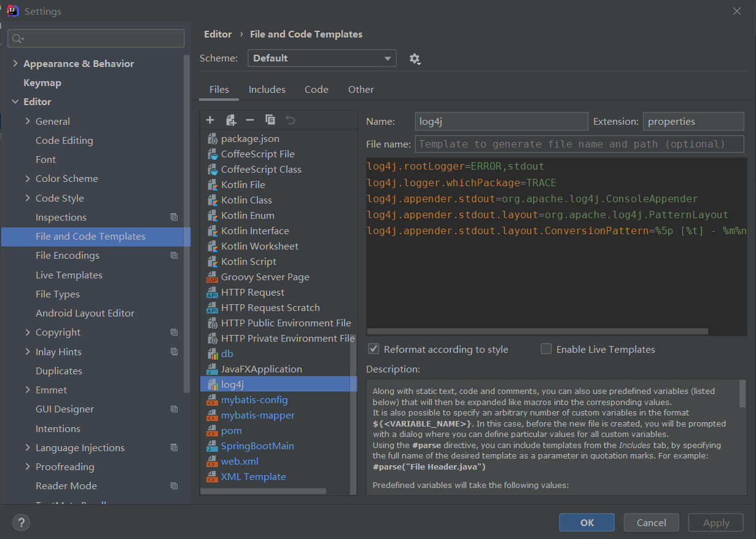This screenshot has width=756, height=539.
Task: Open the Scheme Default dropdown
Action: [x=322, y=58]
